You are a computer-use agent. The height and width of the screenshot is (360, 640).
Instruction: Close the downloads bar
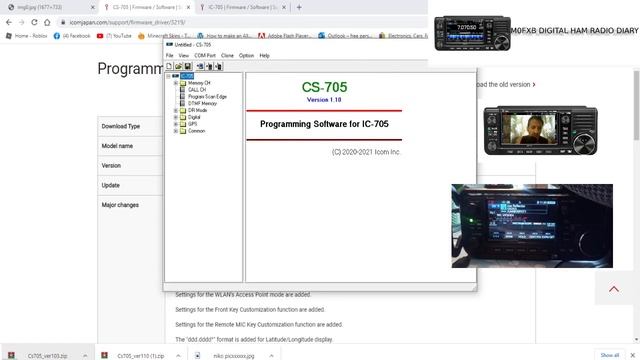pos(633,355)
